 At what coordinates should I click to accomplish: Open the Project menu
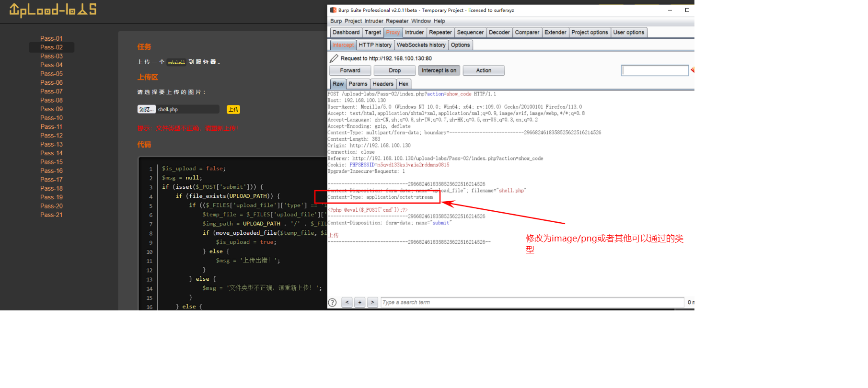tap(353, 21)
